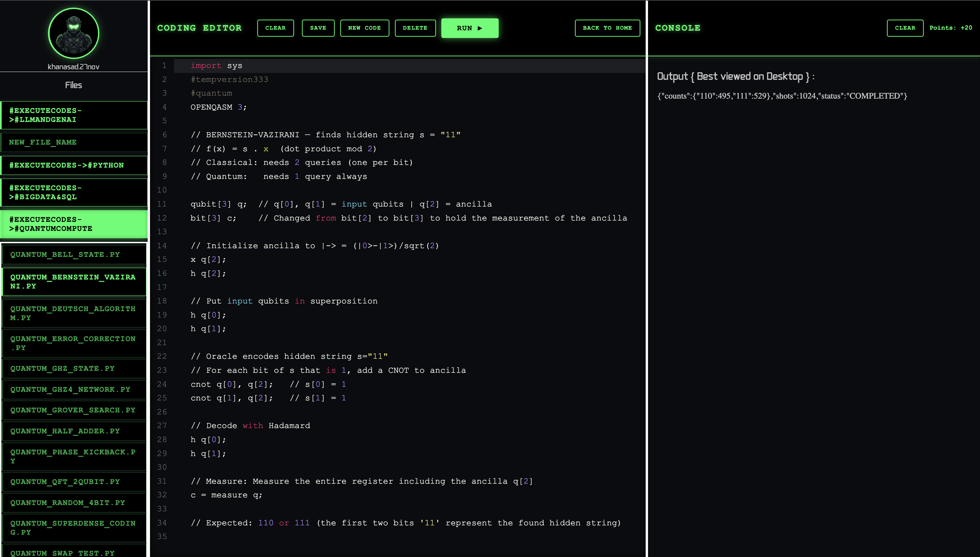
Task: Click the 'x q[2];' code line
Action: [x=208, y=260]
